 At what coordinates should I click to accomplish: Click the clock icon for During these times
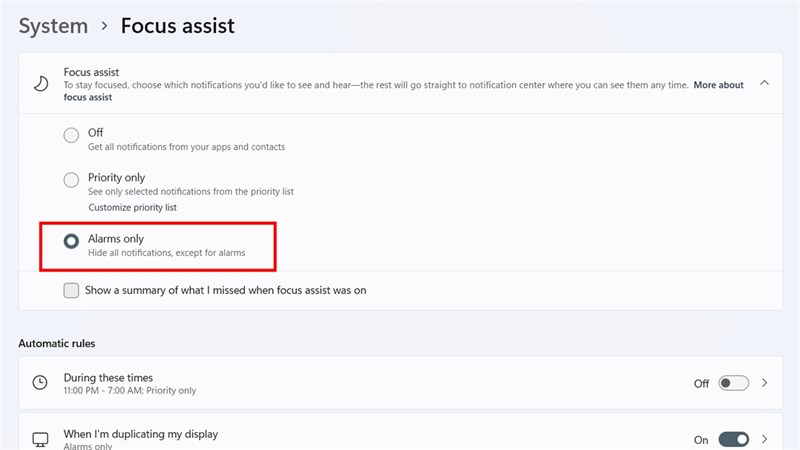click(40, 383)
